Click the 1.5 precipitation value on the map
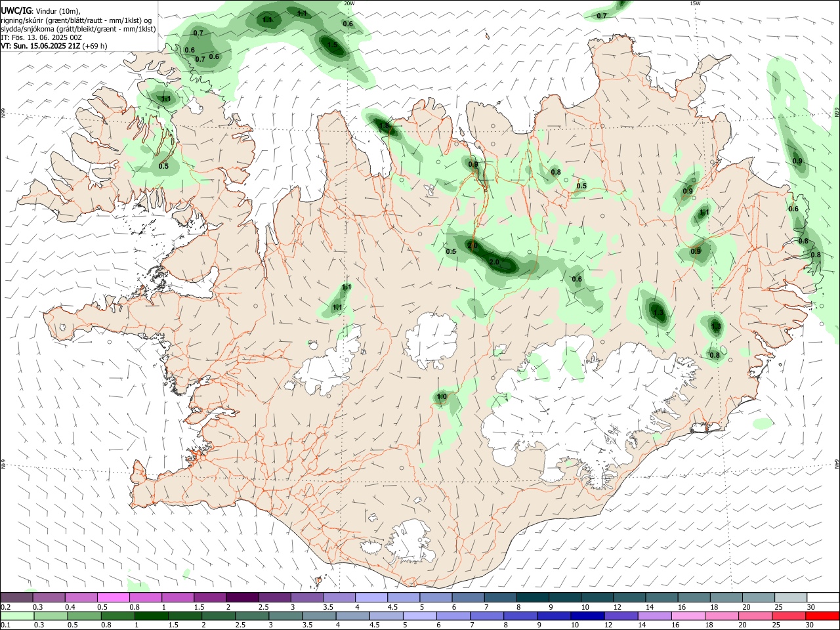 point(332,45)
